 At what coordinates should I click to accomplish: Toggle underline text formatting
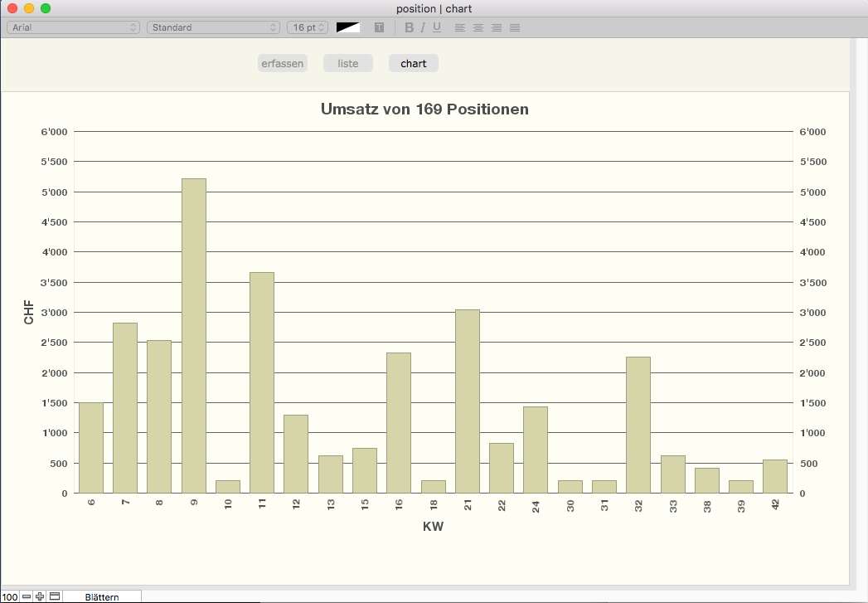(x=437, y=27)
